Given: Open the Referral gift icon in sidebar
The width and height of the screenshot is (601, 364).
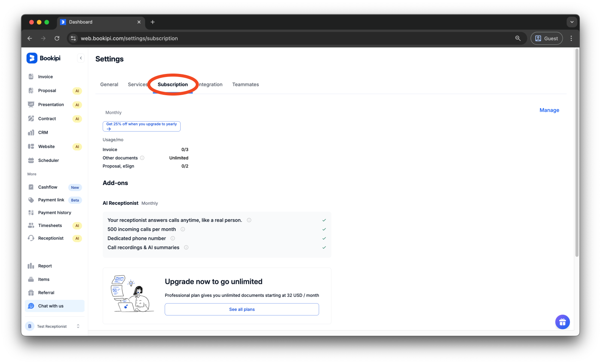Looking at the screenshot, I should pos(31,293).
